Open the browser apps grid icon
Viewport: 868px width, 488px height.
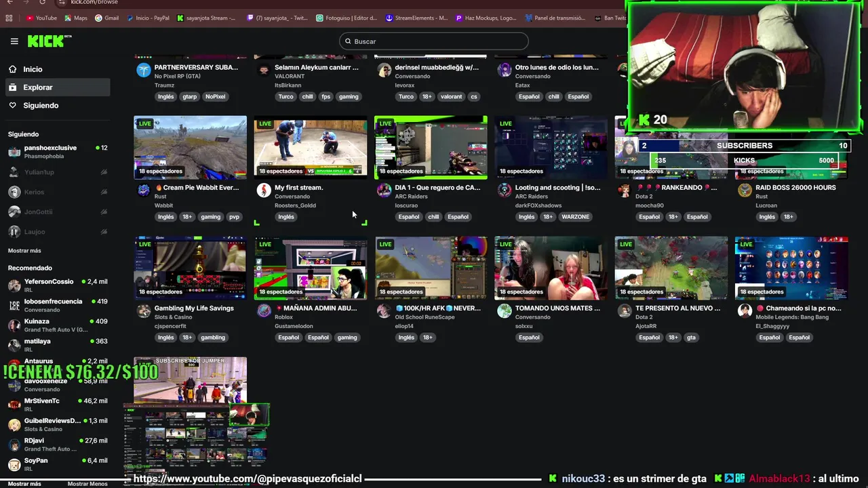coord(9,18)
